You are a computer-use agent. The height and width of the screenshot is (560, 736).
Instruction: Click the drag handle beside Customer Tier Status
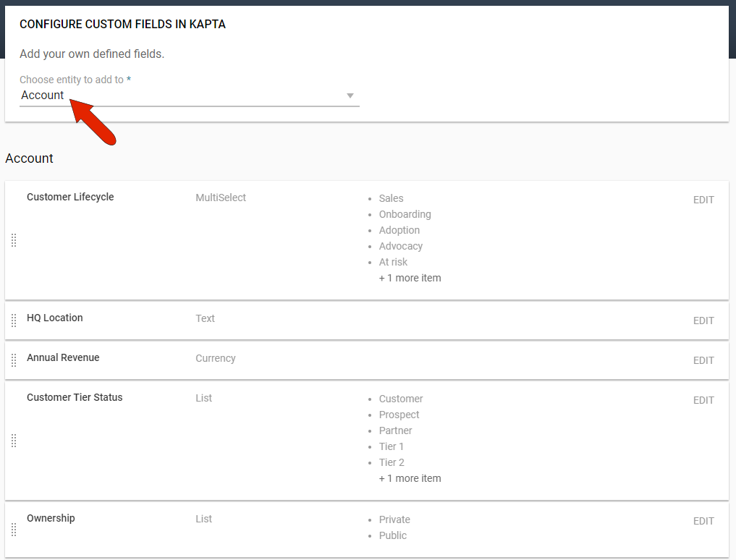pos(13,441)
